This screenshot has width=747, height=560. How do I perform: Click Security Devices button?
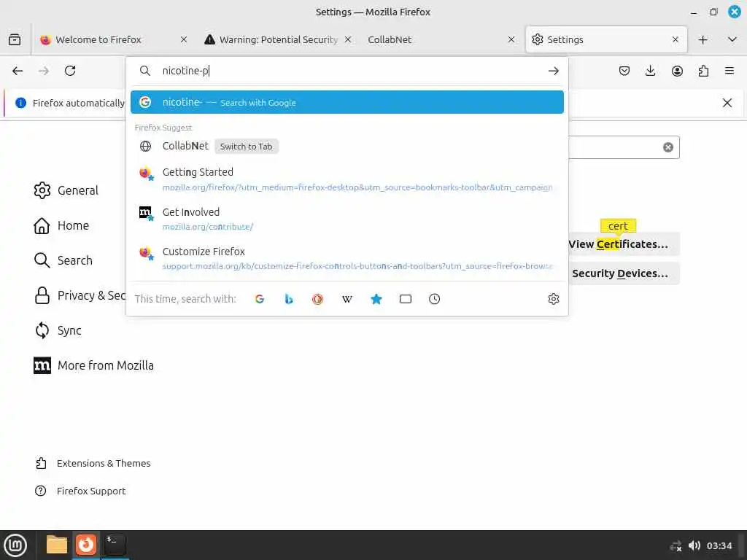624,273
